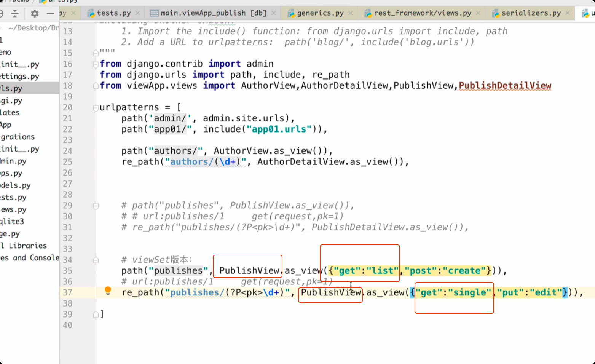Click the table icon on main.viewApp_publish tab
The image size is (595, 364).
(154, 13)
